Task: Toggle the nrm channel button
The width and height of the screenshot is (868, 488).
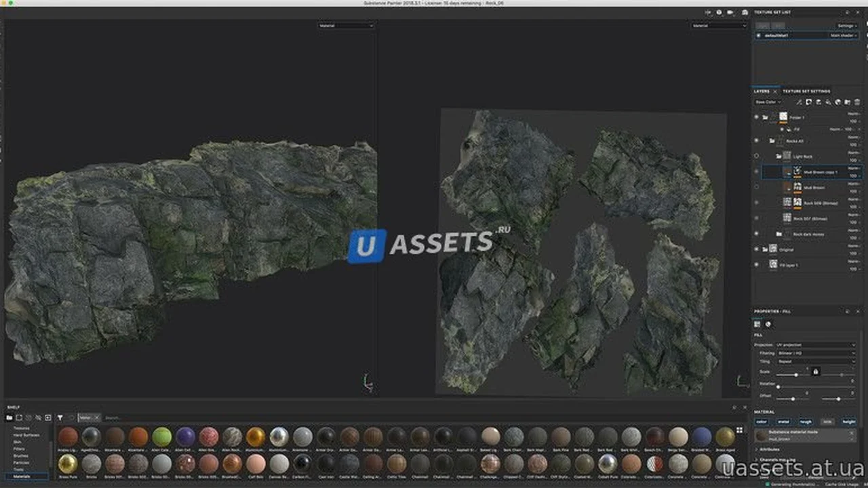Action: (827, 422)
